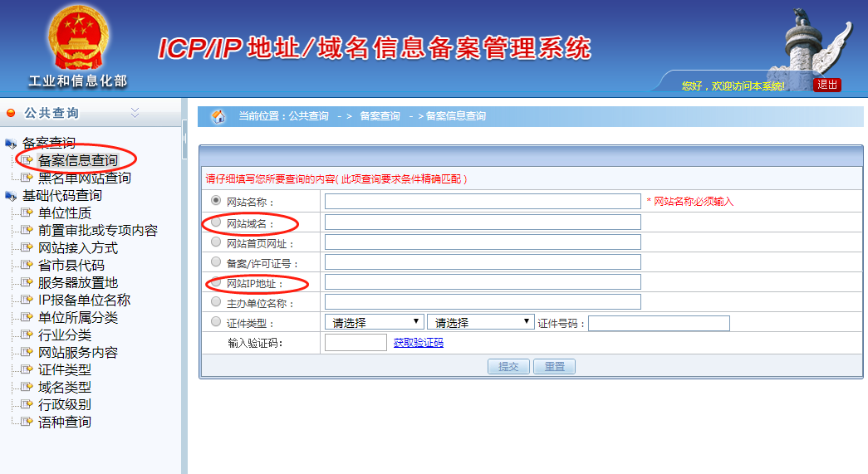Collapse the 公共查询 panel with the chevron
The image size is (868, 474).
pyautogui.click(x=135, y=113)
